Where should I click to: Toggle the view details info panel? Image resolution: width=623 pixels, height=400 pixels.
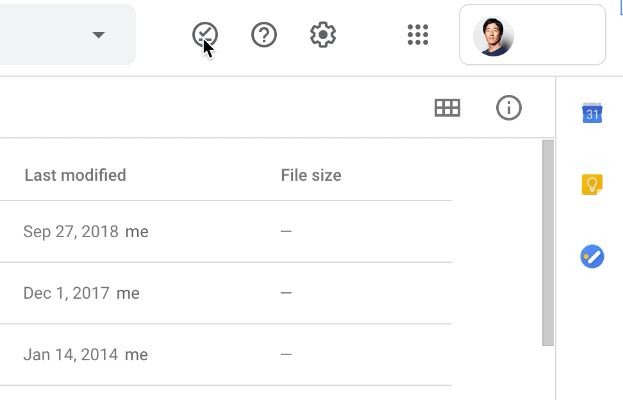click(509, 108)
